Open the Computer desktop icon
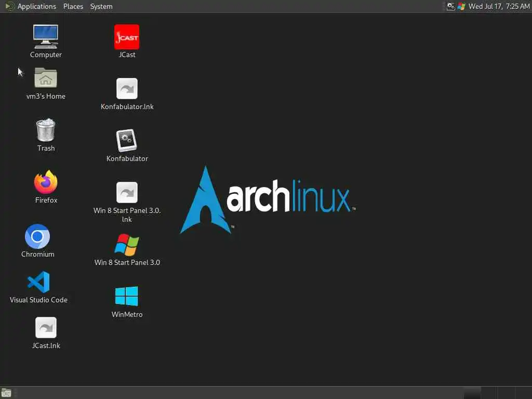The height and width of the screenshot is (399, 532). pyautogui.click(x=46, y=37)
